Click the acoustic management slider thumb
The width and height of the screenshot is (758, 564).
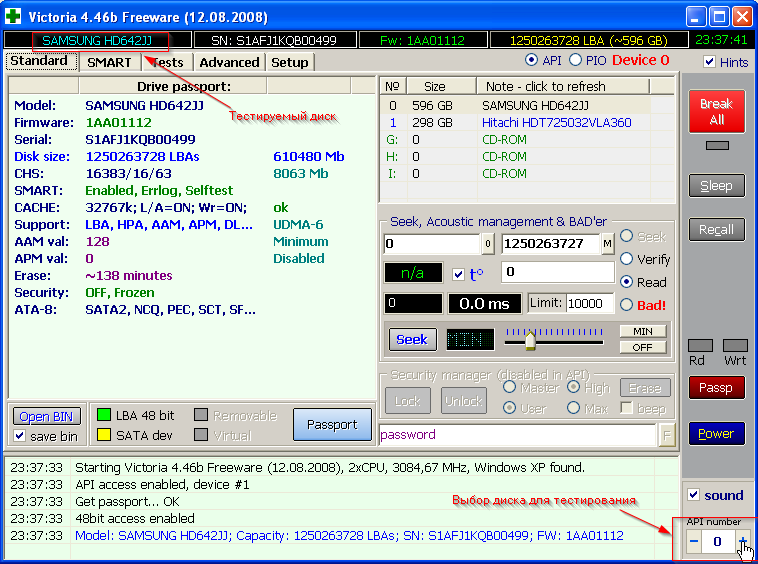click(530, 340)
